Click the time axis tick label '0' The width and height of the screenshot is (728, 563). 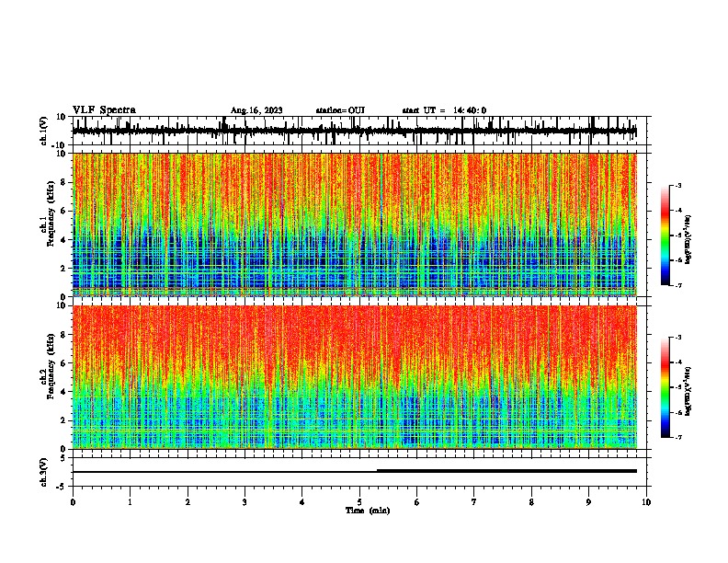click(73, 502)
